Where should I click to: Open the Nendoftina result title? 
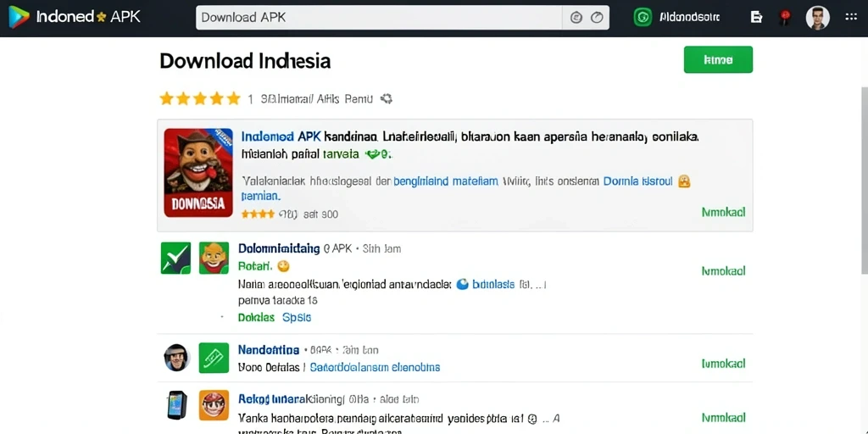pos(269,350)
